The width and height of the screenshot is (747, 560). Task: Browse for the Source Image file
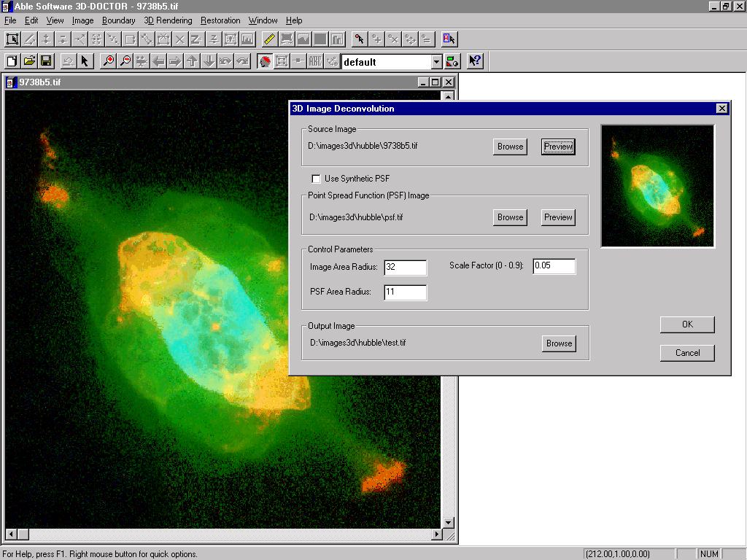pyautogui.click(x=510, y=147)
